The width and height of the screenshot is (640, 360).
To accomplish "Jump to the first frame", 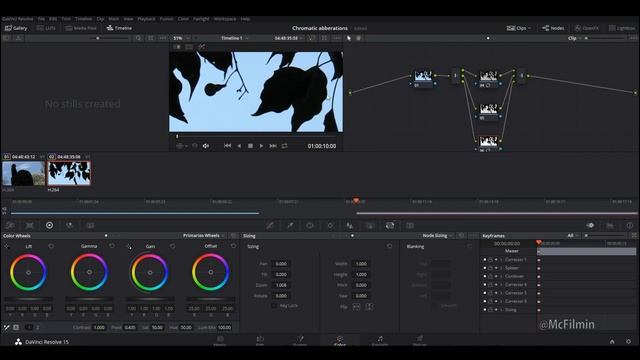I will (x=227, y=146).
